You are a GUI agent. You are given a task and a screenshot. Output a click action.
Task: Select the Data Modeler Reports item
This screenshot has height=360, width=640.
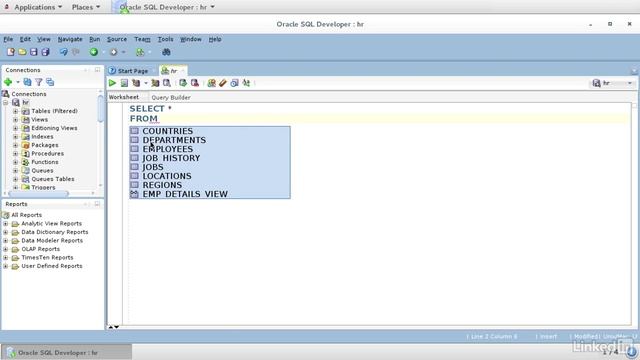pyautogui.click(x=52, y=240)
